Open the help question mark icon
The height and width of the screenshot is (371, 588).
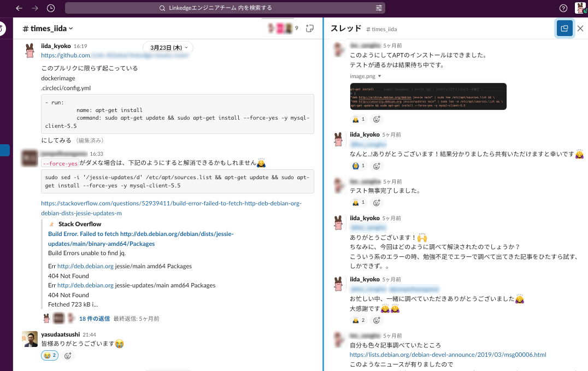point(563,8)
